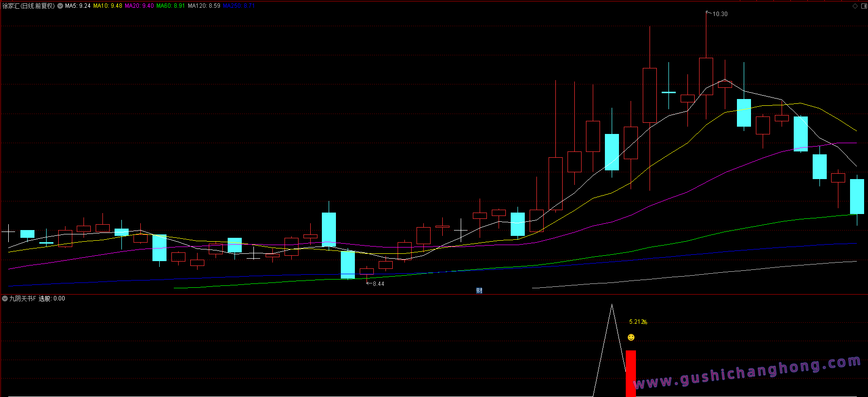The image size is (868, 397).
Task: Select the MA5 moving average label
Action: point(78,6)
